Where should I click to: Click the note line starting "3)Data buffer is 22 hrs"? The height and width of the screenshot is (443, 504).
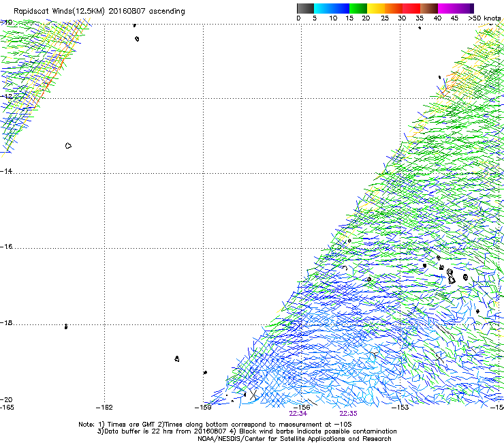point(247,431)
